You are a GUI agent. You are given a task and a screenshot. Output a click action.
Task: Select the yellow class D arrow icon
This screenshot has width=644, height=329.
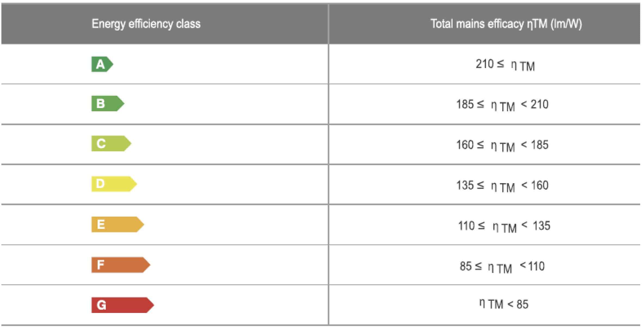[x=114, y=184]
